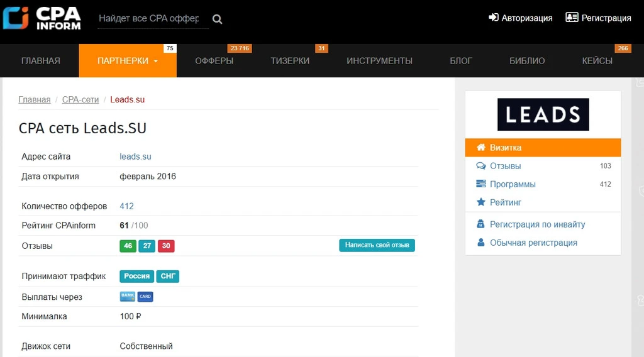Click the person icon beside Обычная регистрация
644x357 pixels.
tap(480, 243)
